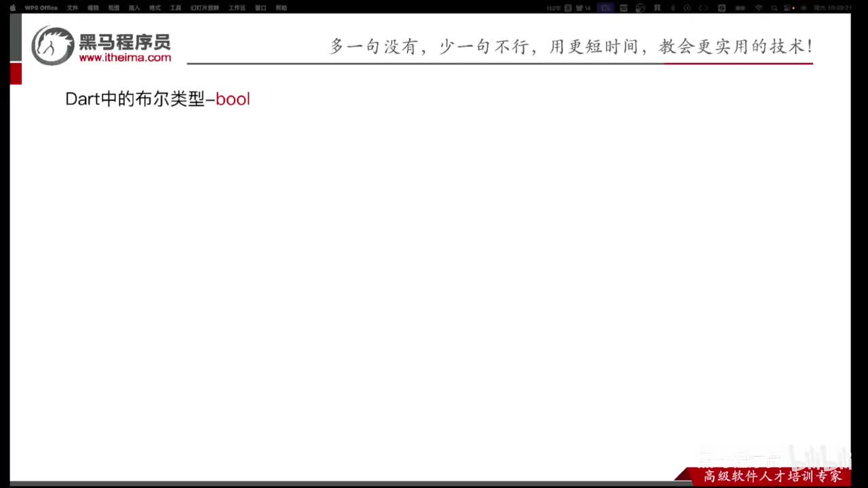
Task: Click the WeChat notification count in menu bar
Action: [x=582, y=7]
